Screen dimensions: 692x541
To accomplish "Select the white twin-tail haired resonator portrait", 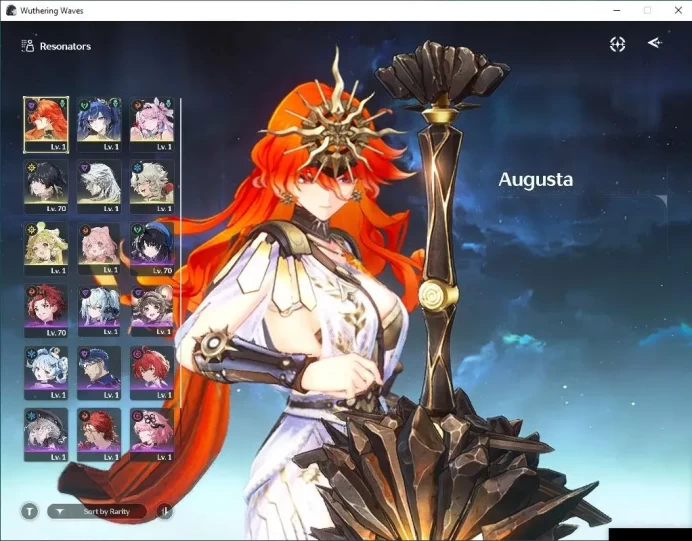I will coord(99,311).
